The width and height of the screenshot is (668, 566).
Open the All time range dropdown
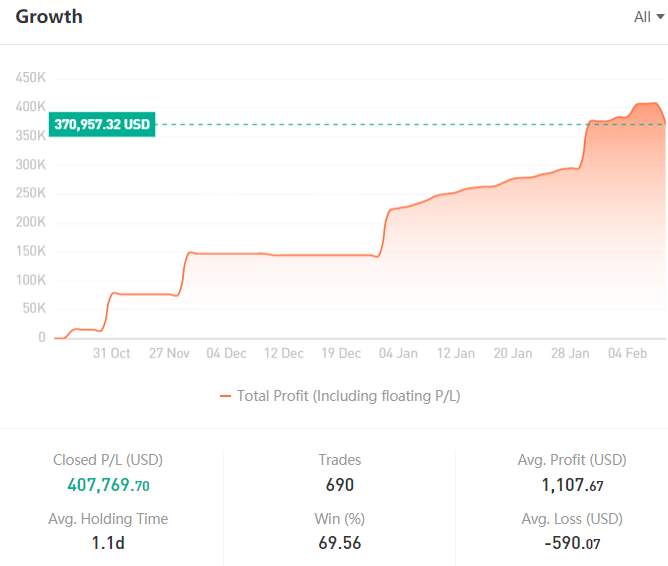(649, 17)
